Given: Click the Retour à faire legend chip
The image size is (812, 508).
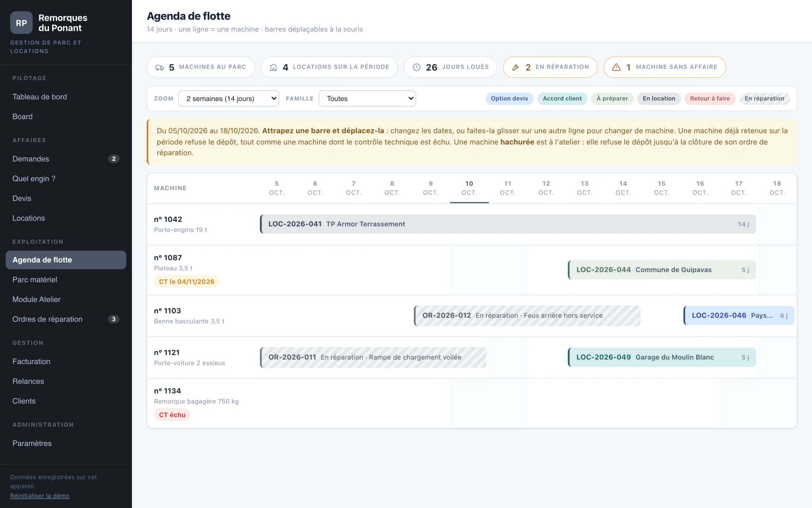Looking at the screenshot, I should point(710,99).
